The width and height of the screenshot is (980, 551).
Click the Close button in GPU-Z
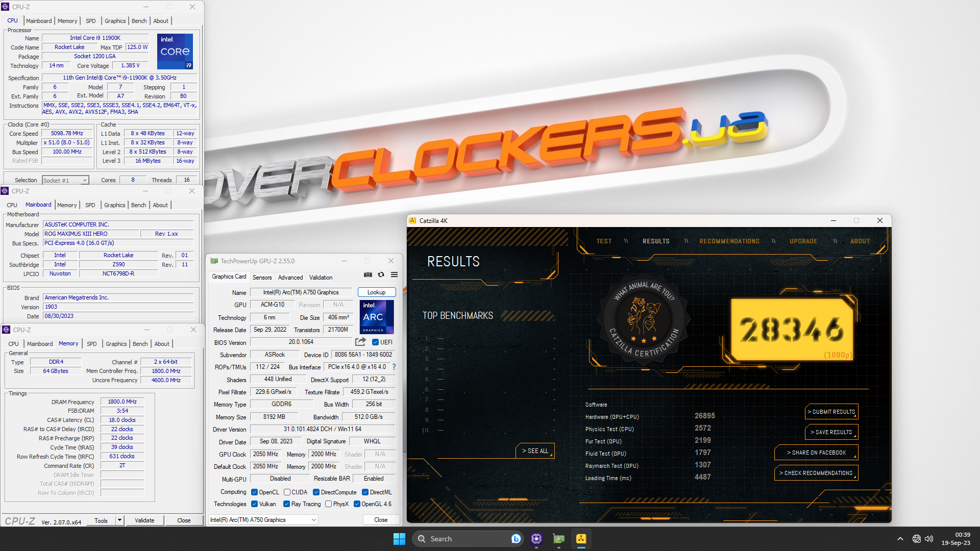(381, 520)
